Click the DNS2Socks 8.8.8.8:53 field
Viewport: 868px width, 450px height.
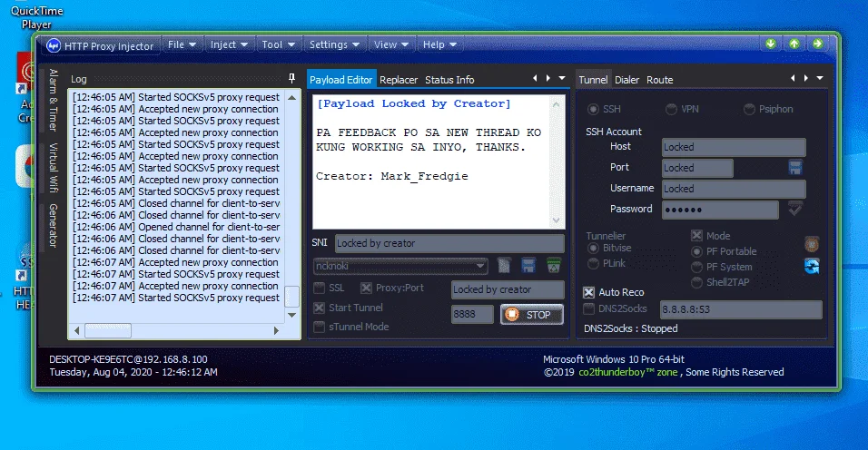click(x=741, y=309)
